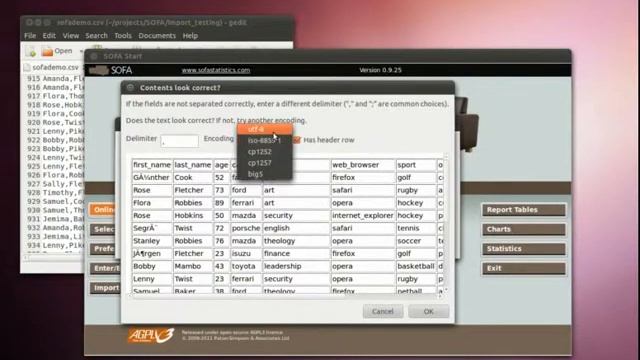Choose big5 encoding option
The height and width of the screenshot is (360, 640).
(264, 173)
